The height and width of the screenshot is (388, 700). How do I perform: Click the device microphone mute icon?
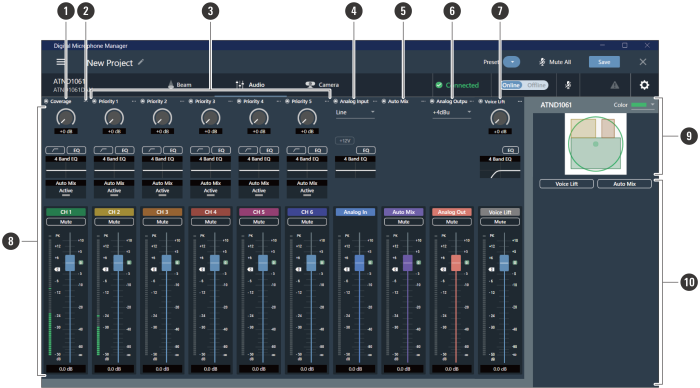568,85
